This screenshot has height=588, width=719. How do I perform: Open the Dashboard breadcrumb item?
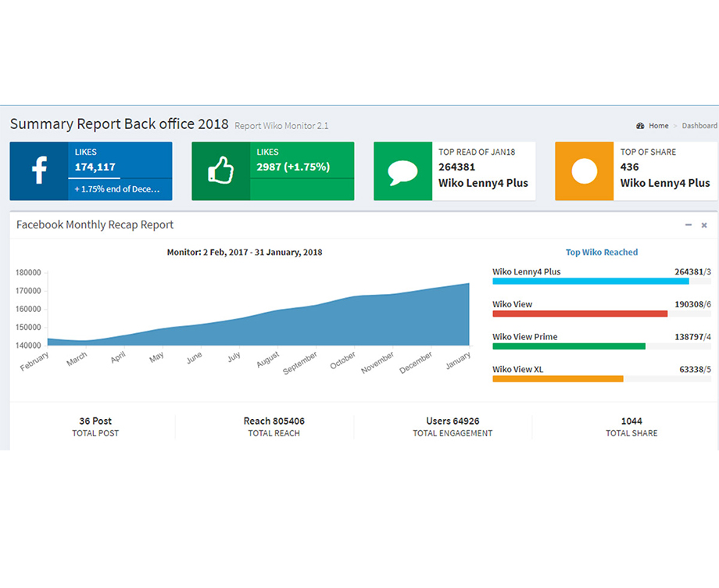pos(699,126)
